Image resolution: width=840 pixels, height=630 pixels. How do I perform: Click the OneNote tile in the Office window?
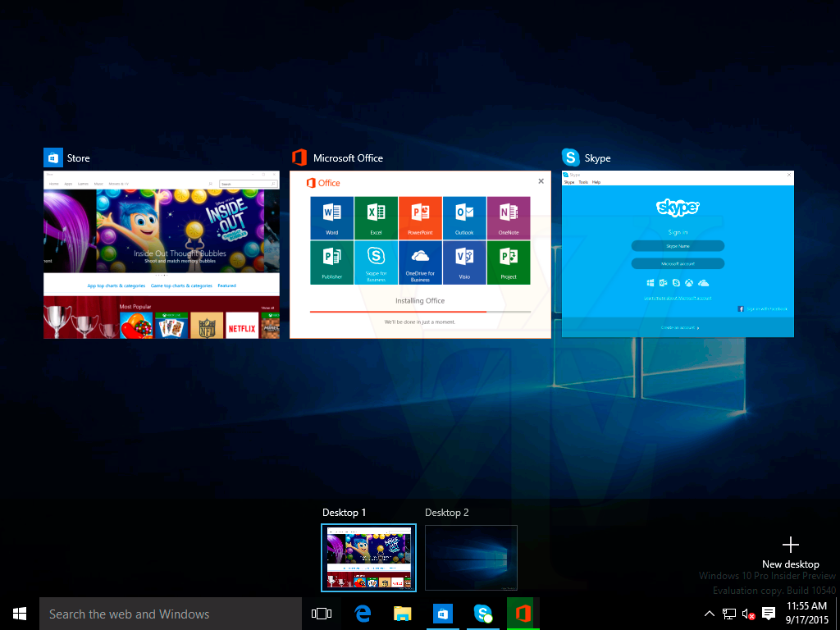point(509,218)
